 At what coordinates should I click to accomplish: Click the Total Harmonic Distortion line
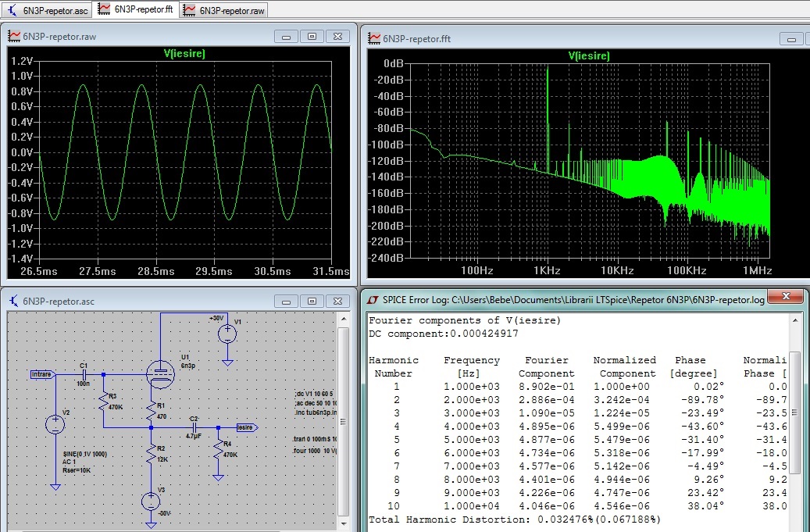pos(515,519)
